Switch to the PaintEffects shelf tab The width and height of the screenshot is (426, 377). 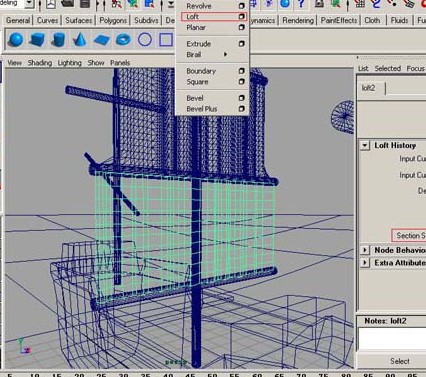[x=339, y=20]
